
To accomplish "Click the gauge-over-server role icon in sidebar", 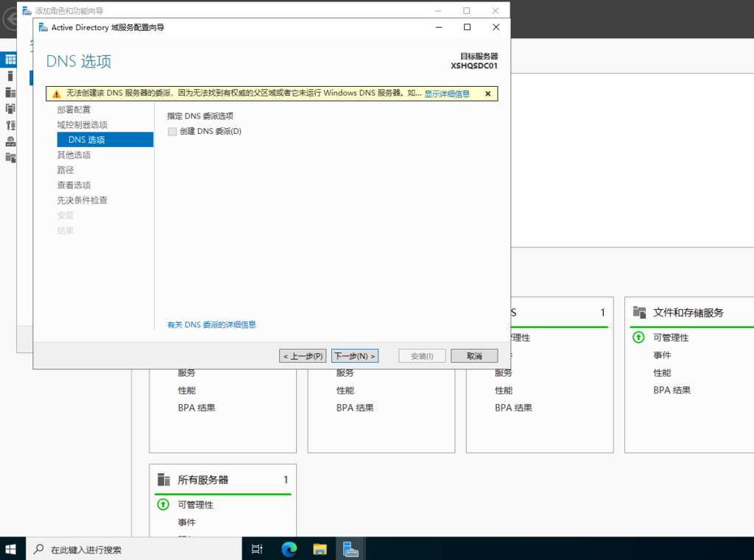I will (10, 141).
